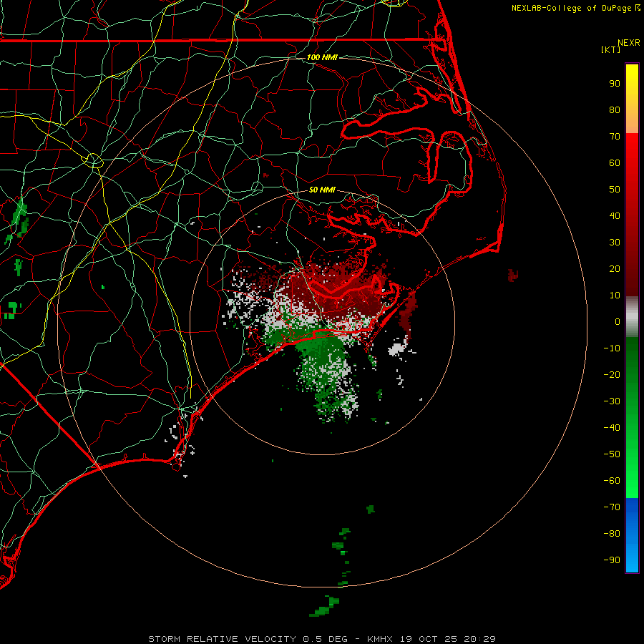Click the STORM RELATIVE VELOCITY caption text
The image size is (644, 644).
222,639
